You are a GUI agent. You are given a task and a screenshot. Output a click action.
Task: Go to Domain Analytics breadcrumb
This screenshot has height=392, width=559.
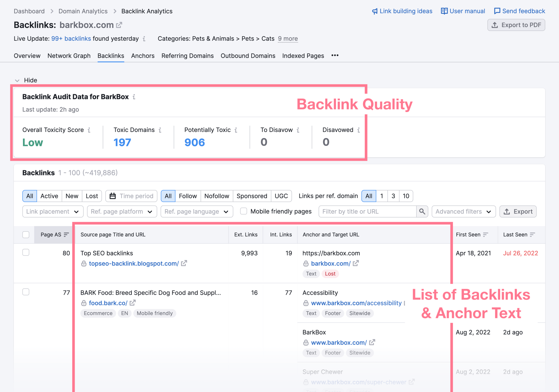(83, 11)
